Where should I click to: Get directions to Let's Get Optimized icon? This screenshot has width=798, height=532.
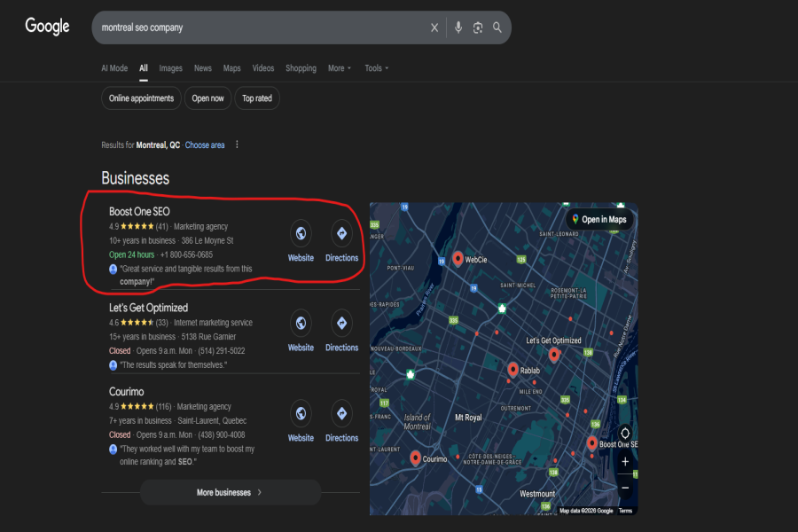[x=341, y=323]
